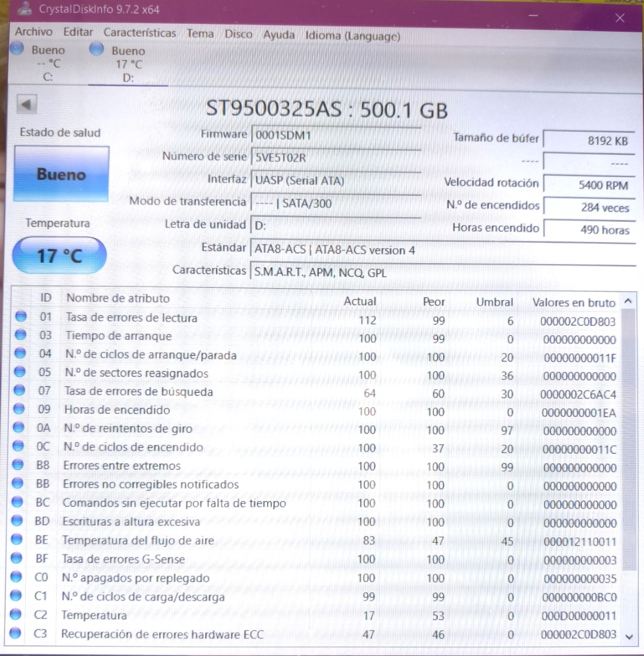
Task: Click the blue status circle for drive D:
Action: 96,49
